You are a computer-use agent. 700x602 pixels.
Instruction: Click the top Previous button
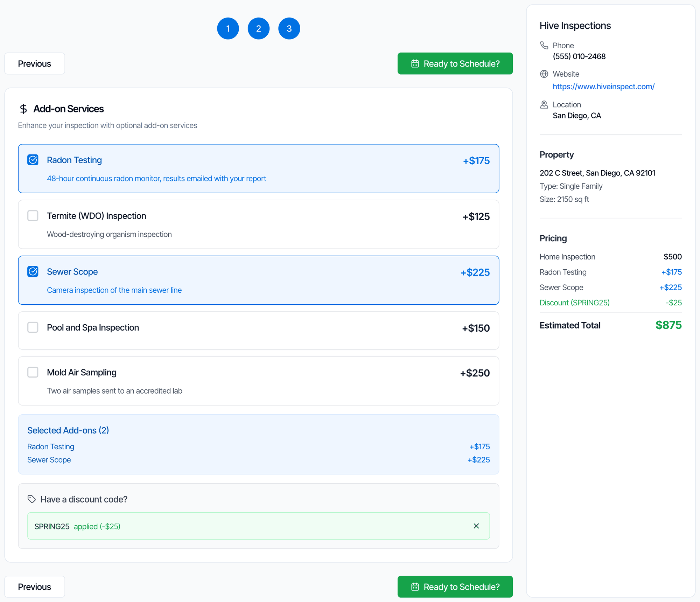click(x=35, y=63)
